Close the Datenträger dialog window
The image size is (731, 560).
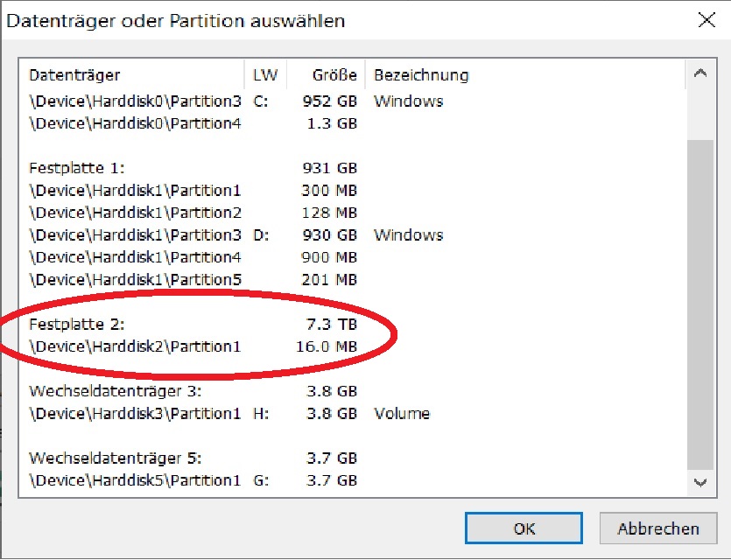tap(706, 20)
